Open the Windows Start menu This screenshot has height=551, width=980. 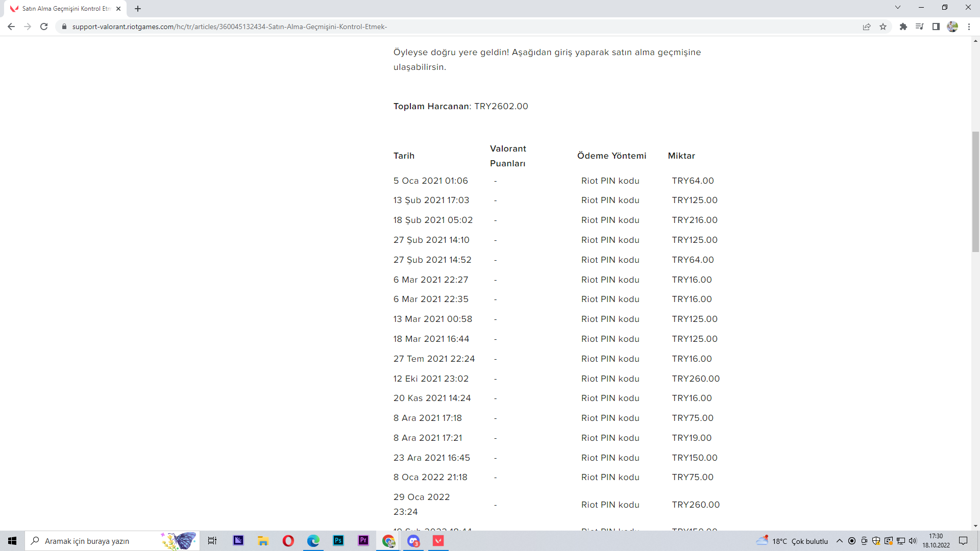[12, 541]
